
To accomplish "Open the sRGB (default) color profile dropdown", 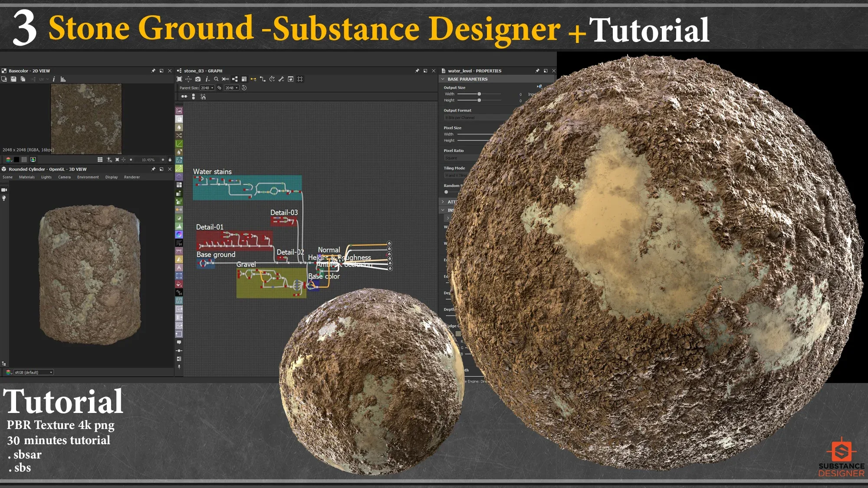I will (x=33, y=372).
